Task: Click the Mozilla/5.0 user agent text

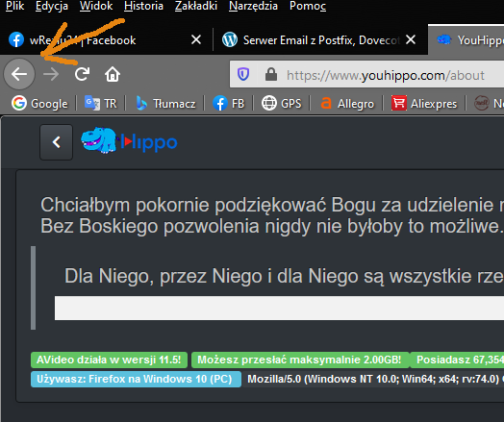Action: coord(373,379)
